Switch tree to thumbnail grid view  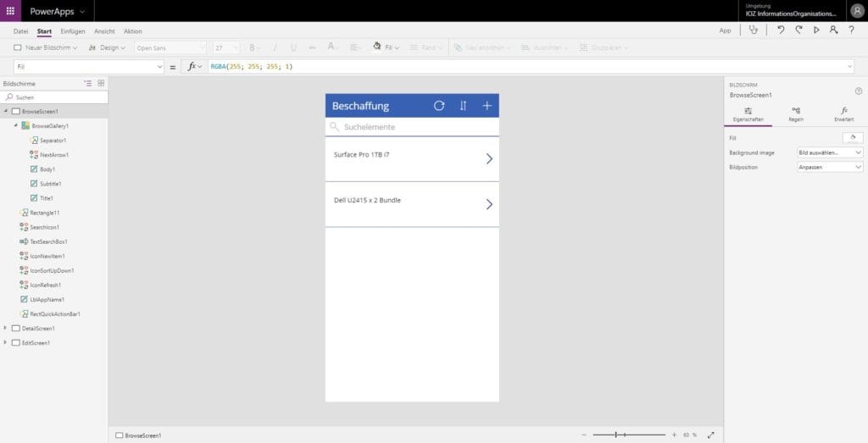(101, 83)
